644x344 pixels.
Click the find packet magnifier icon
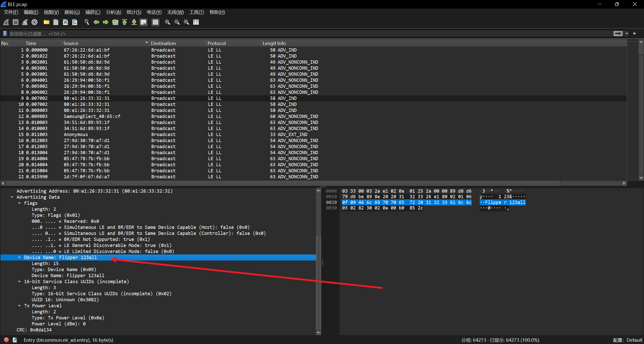[x=87, y=22]
